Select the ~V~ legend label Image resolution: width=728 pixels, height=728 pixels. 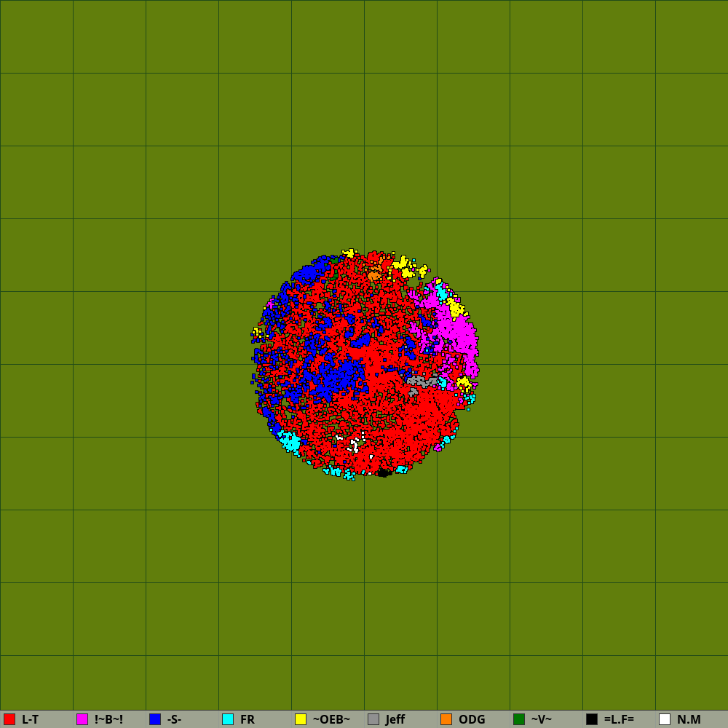pos(542,720)
